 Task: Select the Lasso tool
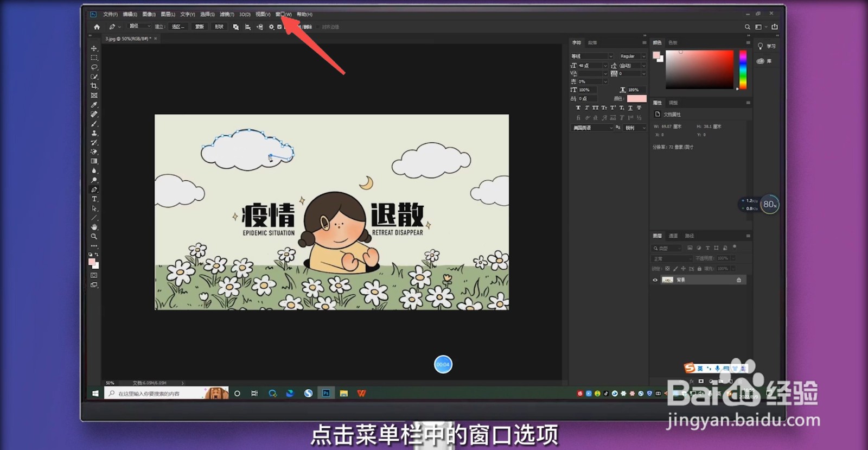click(x=94, y=67)
